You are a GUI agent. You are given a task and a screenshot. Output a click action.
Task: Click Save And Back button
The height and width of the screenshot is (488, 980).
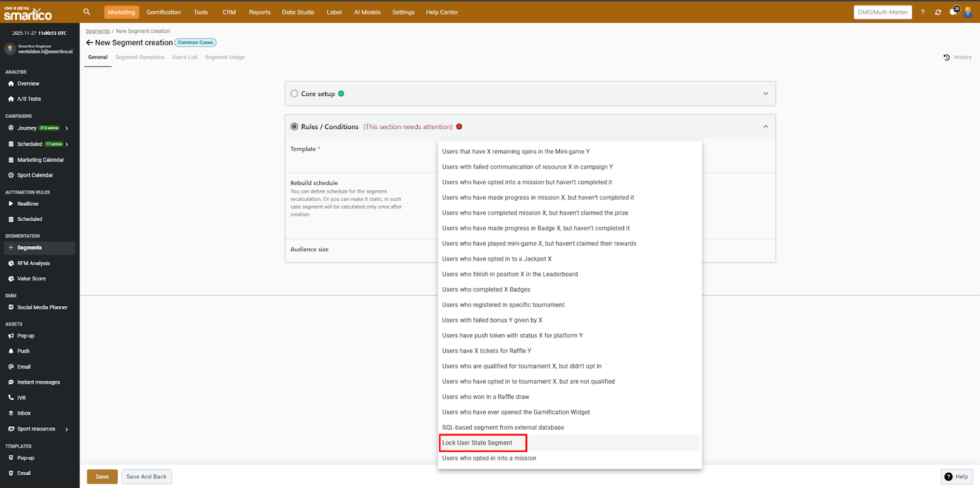pos(146,476)
